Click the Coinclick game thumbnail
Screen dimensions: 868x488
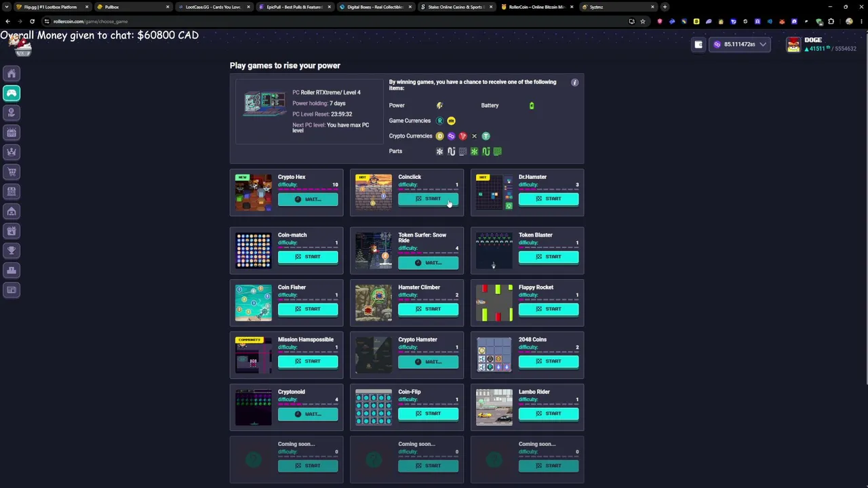coord(374,192)
